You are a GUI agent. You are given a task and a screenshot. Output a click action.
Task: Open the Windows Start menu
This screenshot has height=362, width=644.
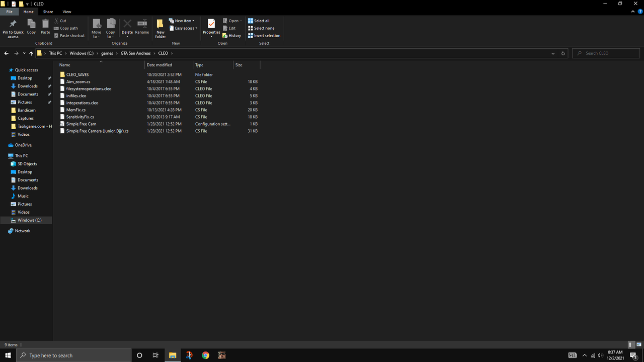[x=8, y=355]
